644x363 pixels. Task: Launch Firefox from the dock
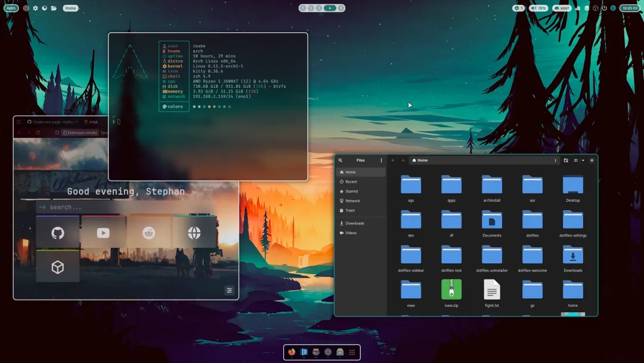(x=292, y=352)
